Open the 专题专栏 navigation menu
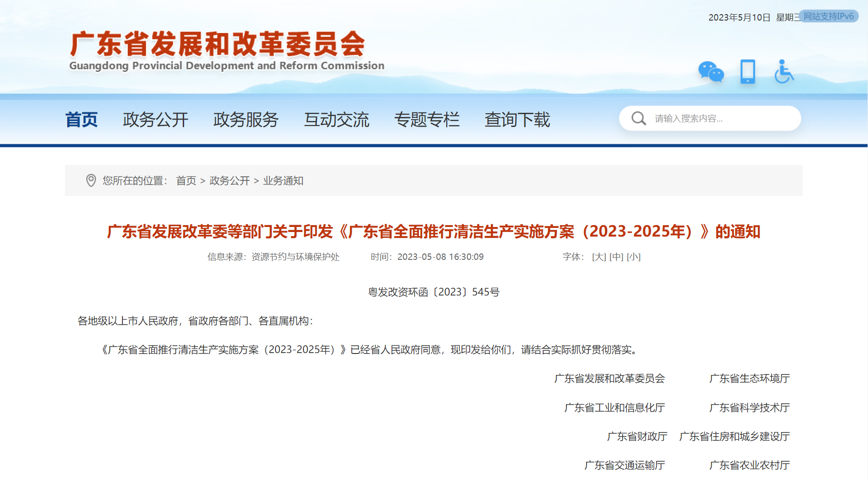 coord(427,120)
